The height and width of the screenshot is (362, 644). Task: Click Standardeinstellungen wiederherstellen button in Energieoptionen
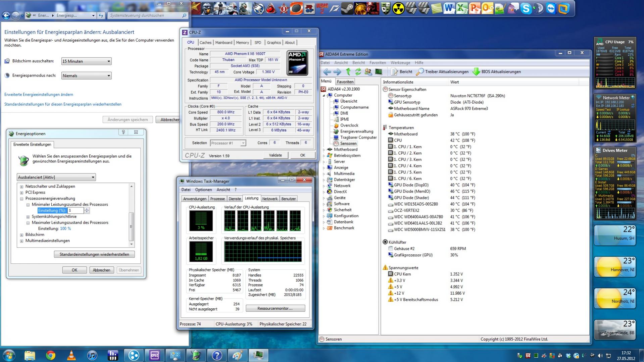point(94,254)
